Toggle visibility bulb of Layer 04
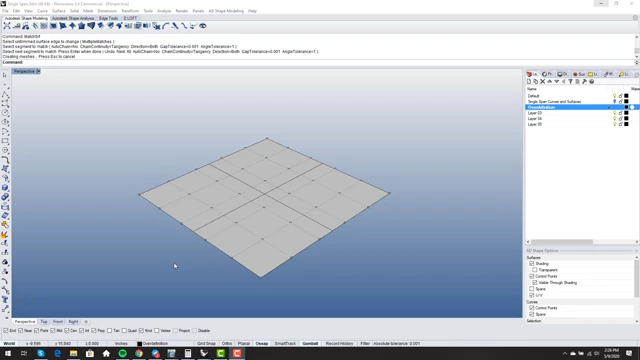 point(614,118)
